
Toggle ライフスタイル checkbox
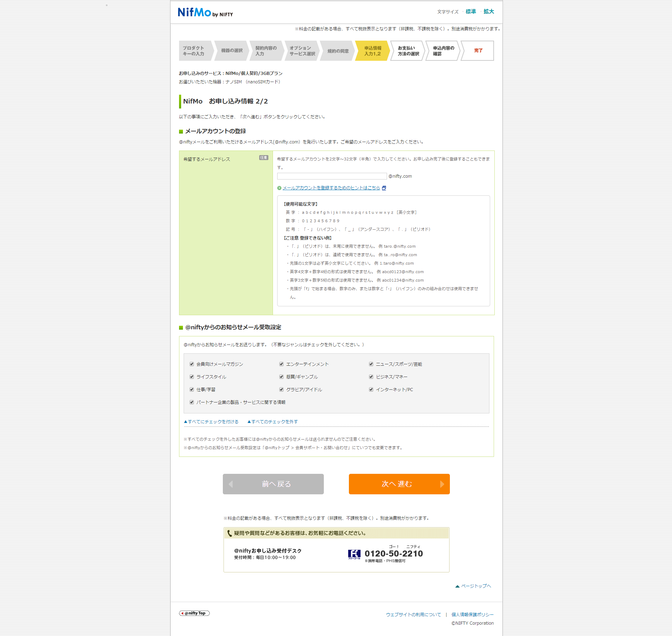pos(192,377)
